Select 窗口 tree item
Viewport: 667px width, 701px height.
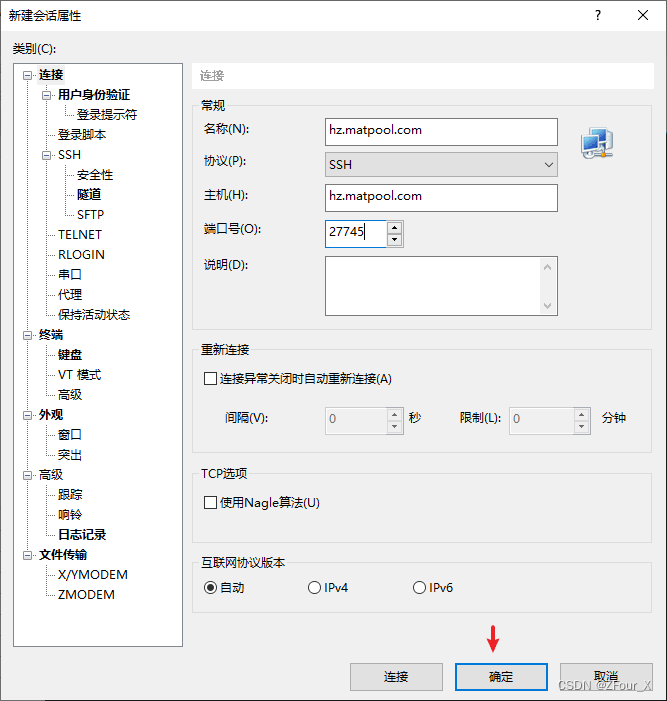(x=70, y=435)
